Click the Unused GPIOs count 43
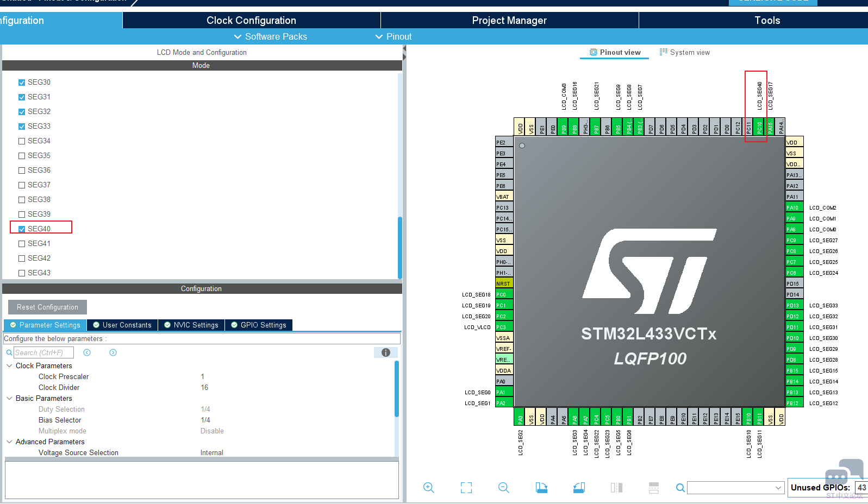Viewport: 868px width, 504px height. [861, 487]
